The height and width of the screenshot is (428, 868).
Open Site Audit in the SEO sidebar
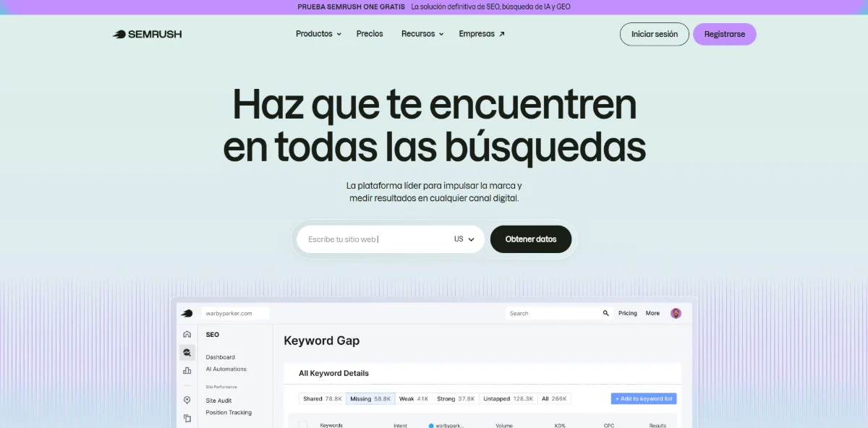coord(218,401)
